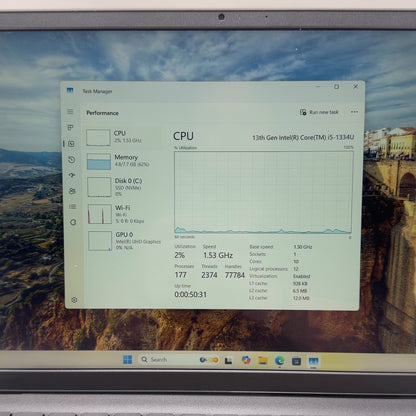Minimize the Task Manager window
Image resolution: width=416 pixels, height=416 pixels.
(x=318, y=87)
